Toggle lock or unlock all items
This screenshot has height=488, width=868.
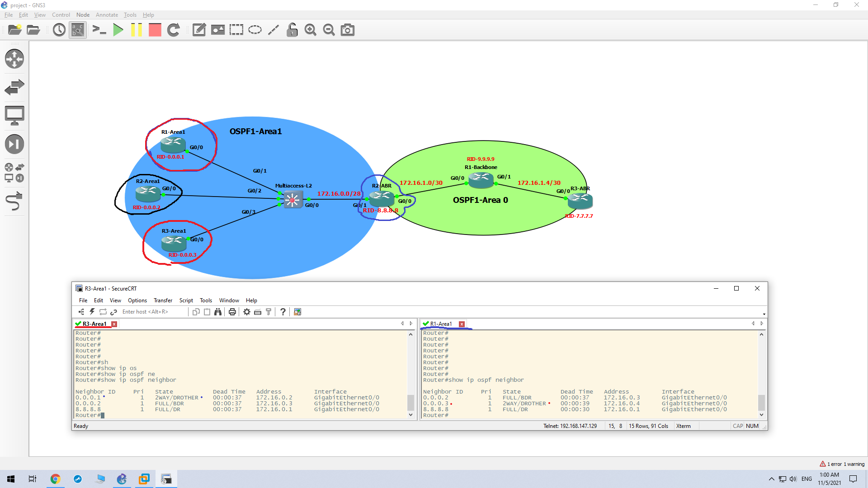click(x=292, y=30)
